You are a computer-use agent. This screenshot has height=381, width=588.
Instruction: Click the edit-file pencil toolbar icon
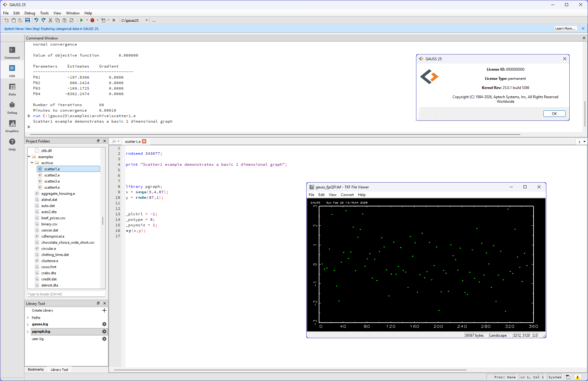click(x=103, y=20)
